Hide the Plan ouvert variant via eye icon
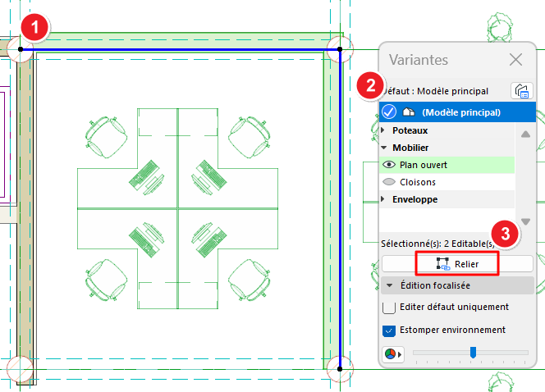 [389, 165]
